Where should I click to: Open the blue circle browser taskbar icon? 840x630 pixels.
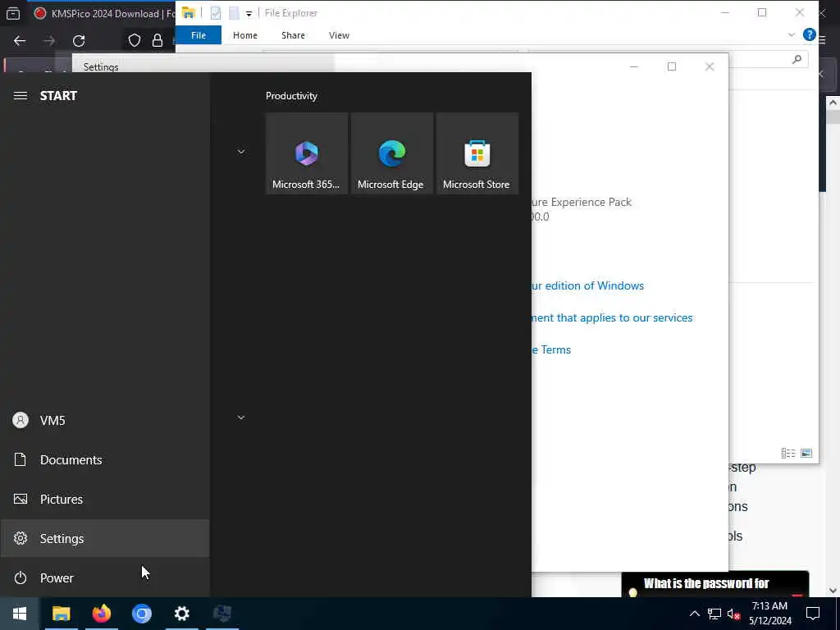141,614
